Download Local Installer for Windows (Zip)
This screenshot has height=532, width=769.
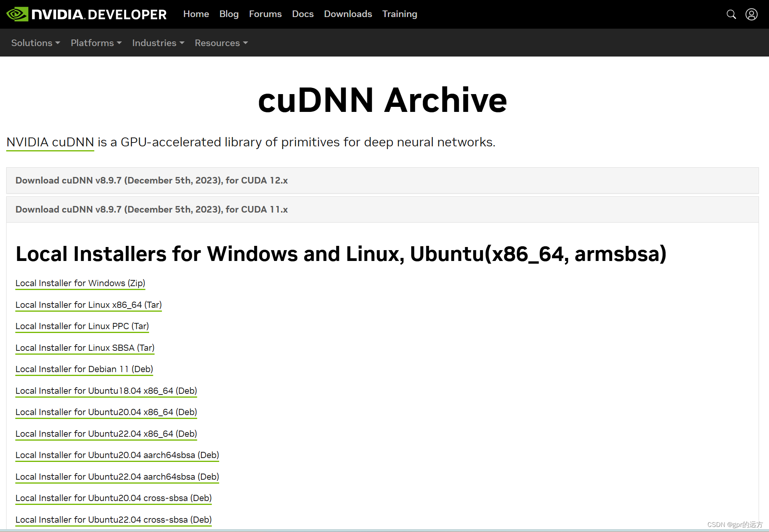tap(80, 283)
